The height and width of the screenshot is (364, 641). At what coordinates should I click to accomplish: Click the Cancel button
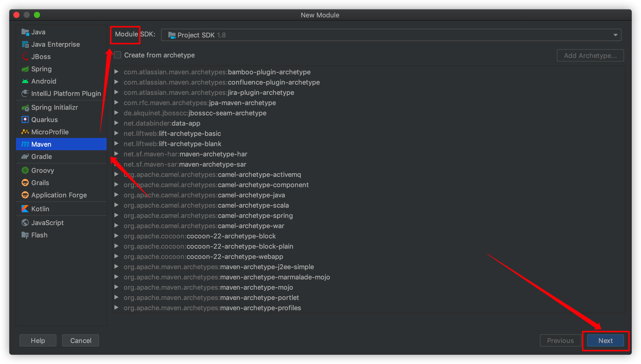pos(81,341)
